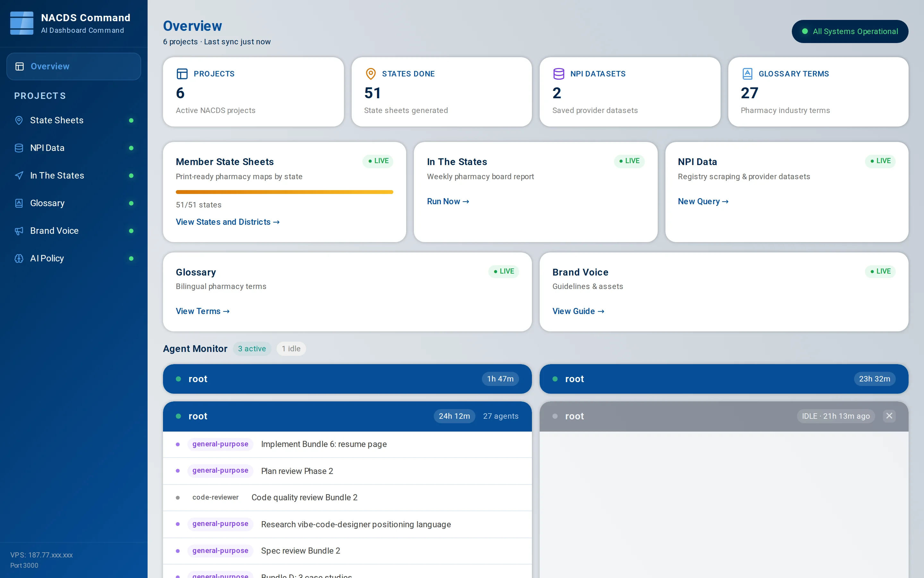This screenshot has height=578, width=924.
Task: Select Glossary in the sidebar projects
Action: [x=74, y=203]
